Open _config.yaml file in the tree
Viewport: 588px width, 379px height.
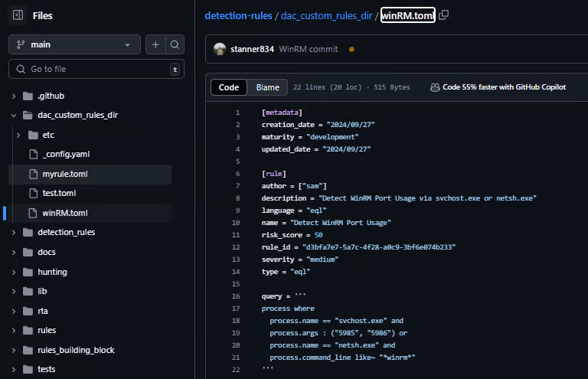(66, 154)
